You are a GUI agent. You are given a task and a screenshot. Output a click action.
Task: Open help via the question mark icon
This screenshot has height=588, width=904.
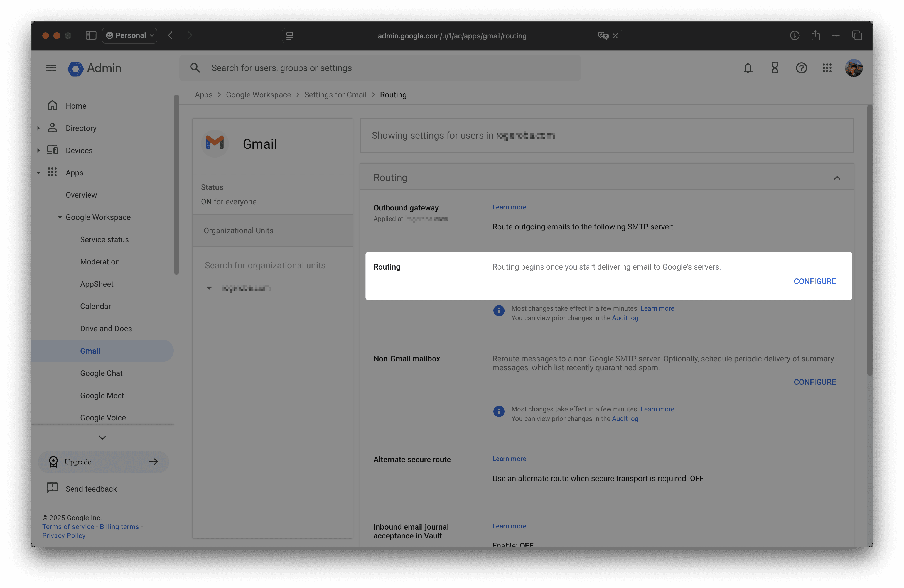801,68
